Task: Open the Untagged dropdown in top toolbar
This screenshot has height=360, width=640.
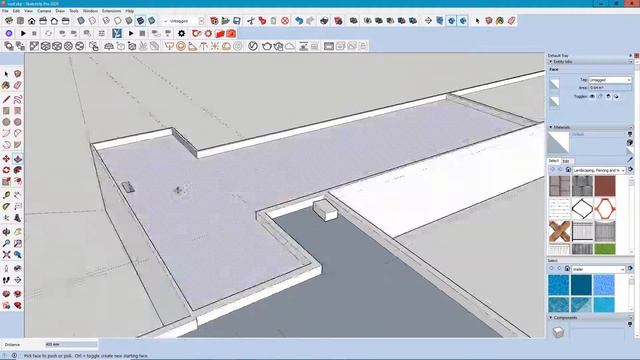Action: [201, 20]
